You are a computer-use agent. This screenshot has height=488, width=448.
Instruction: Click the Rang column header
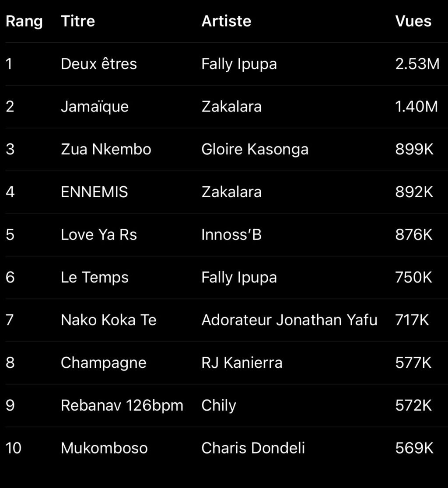[x=24, y=21]
